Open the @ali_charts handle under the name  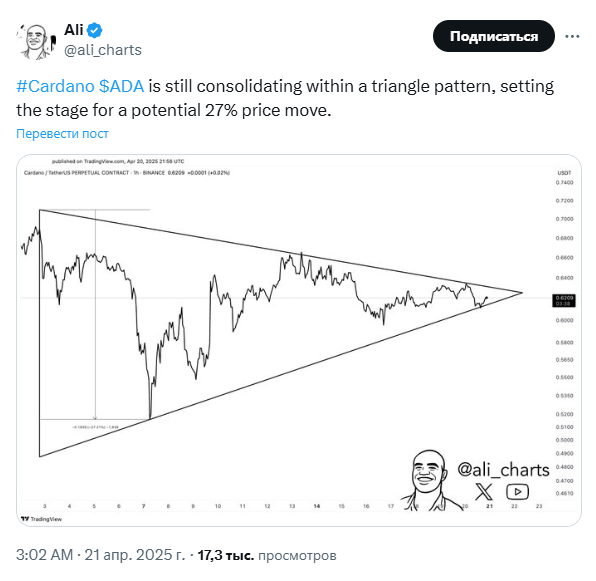(x=103, y=50)
